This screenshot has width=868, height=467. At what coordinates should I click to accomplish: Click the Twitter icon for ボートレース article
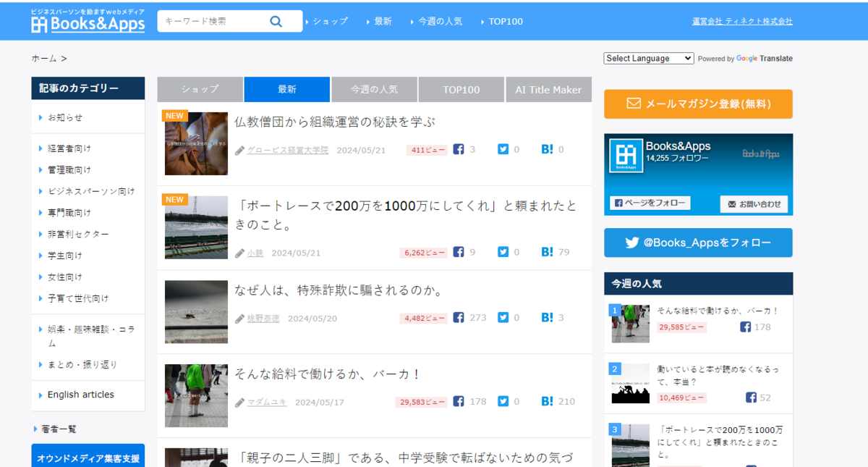click(x=503, y=252)
